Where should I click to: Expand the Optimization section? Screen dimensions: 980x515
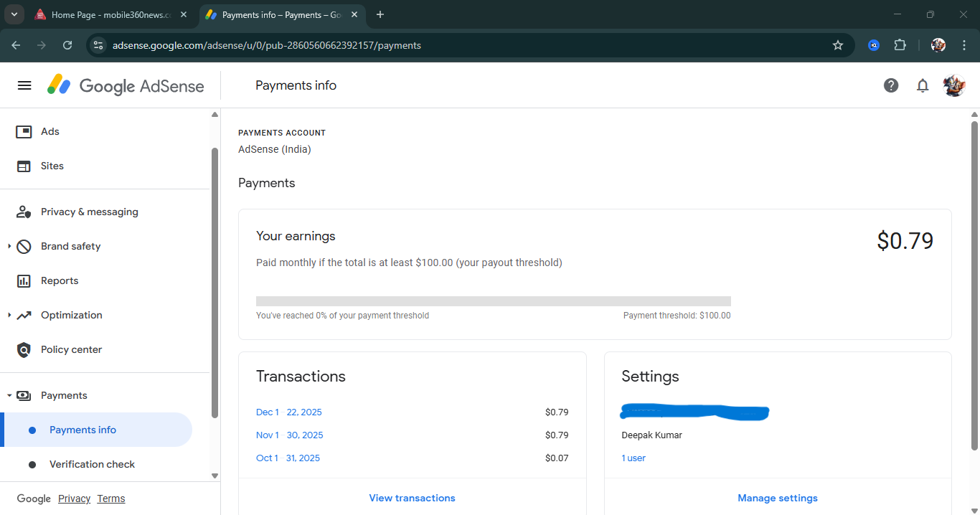[9, 316]
